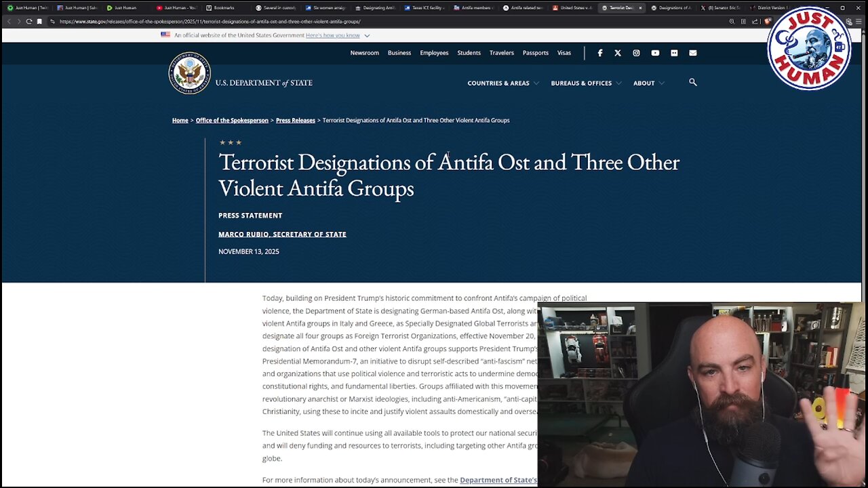Click the Department of State seal logo
The image size is (868, 488).
click(189, 73)
